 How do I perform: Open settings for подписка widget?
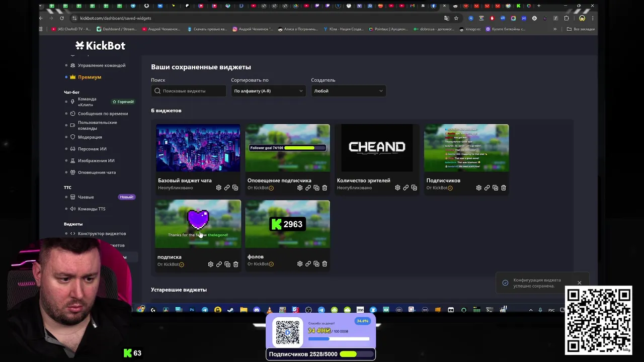point(211,264)
